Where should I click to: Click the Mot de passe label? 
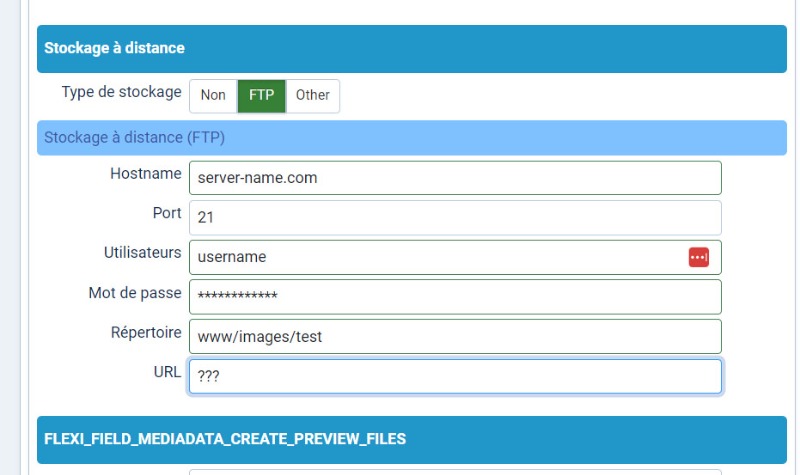coord(135,293)
